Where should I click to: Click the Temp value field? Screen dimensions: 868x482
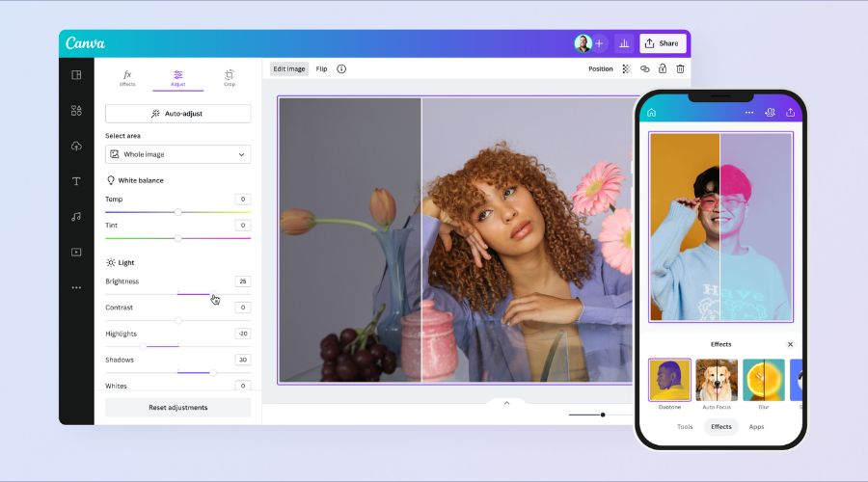242,200
